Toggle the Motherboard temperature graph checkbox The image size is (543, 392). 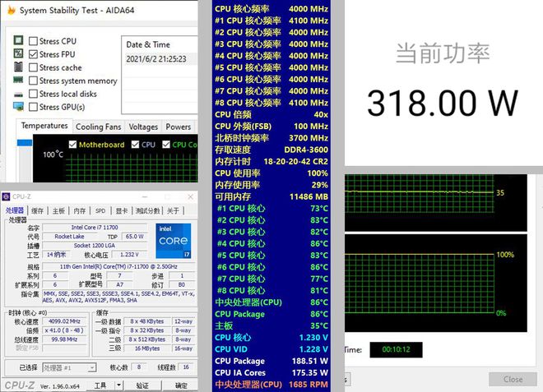[72, 145]
